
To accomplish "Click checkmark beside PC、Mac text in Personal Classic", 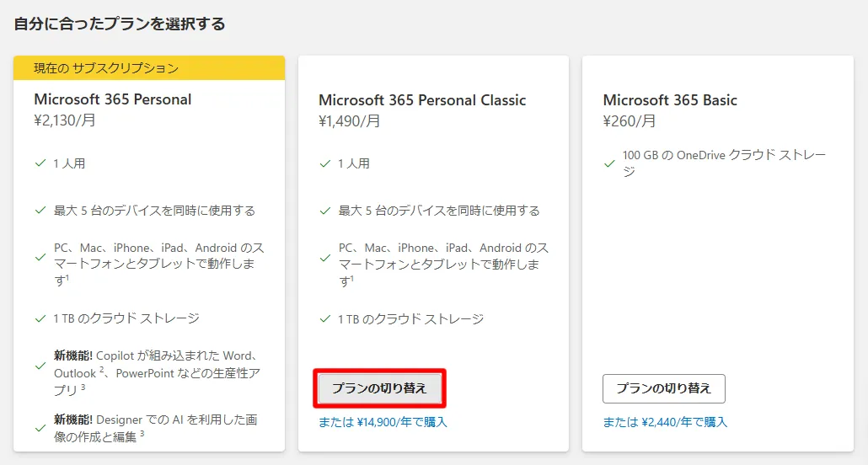I will click(325, 258).
